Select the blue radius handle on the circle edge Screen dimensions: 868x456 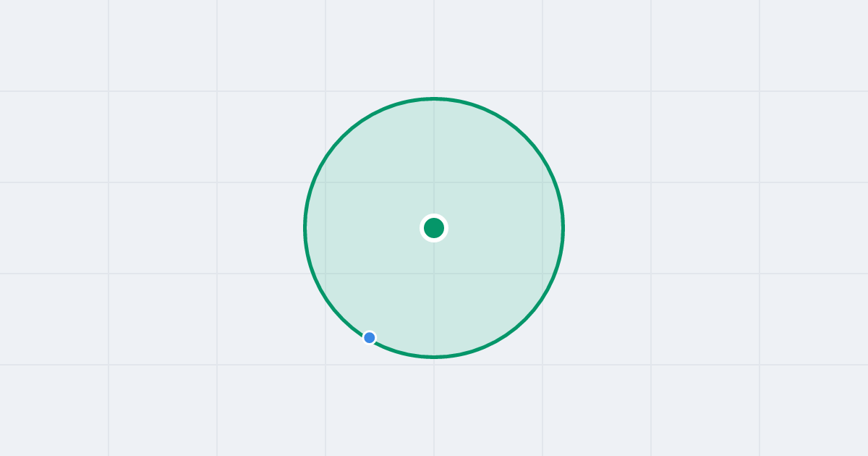(x=370, y=337)
